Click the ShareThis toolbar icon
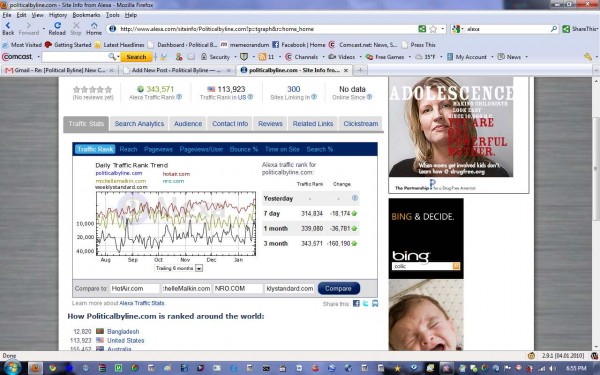Screen dimensions: 600x375 [x=566, y=29]
